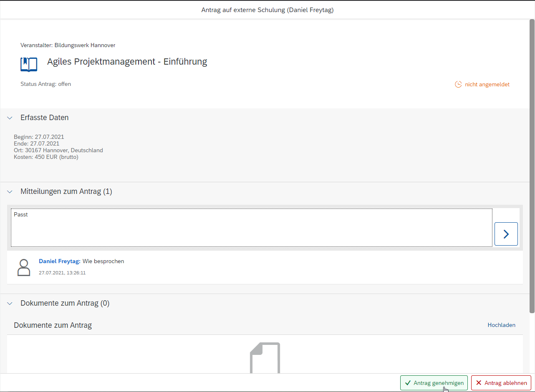Approve via "Antrag genehmigen" button
The height and width of the screenshot is (392, 535).
pyautogui.click(x=434, y=382)
